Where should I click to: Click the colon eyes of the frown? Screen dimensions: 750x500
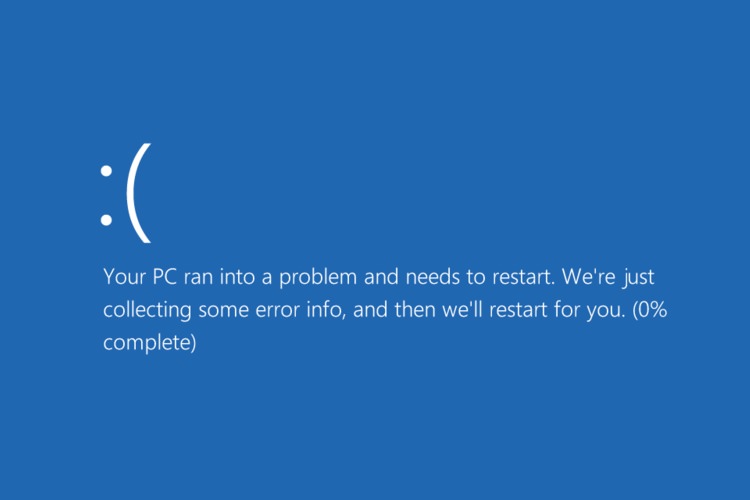click(x=106, y=198)
